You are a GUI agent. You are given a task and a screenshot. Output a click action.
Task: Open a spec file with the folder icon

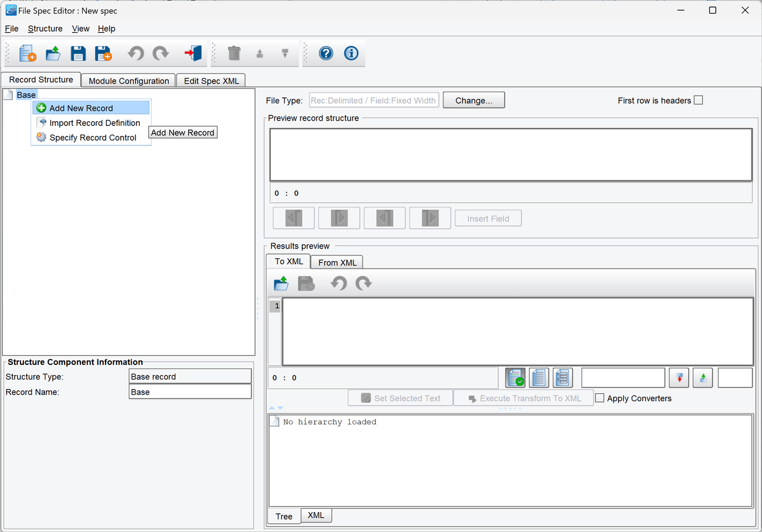(53, 53)
